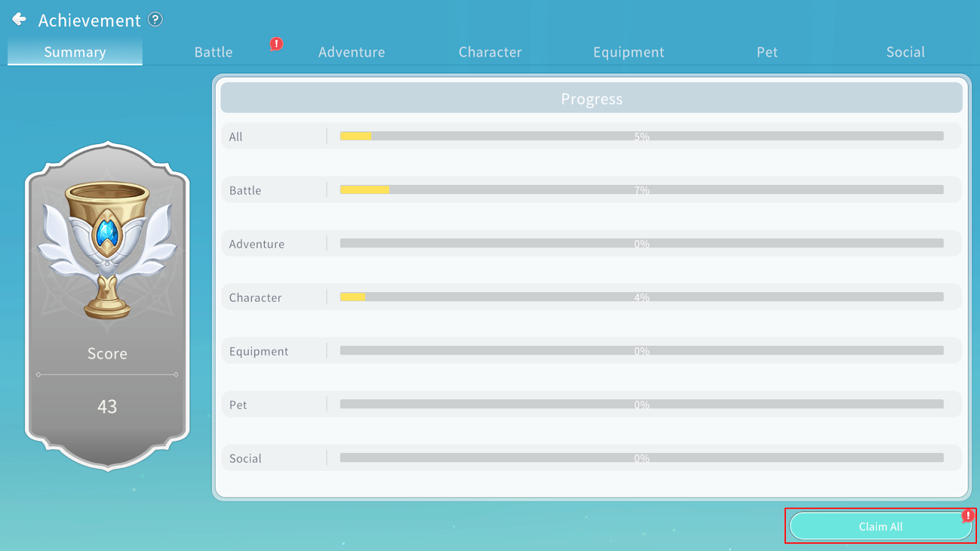Click the All progress bar
Viewport: 980px width, 551px height.
(641, 136)
